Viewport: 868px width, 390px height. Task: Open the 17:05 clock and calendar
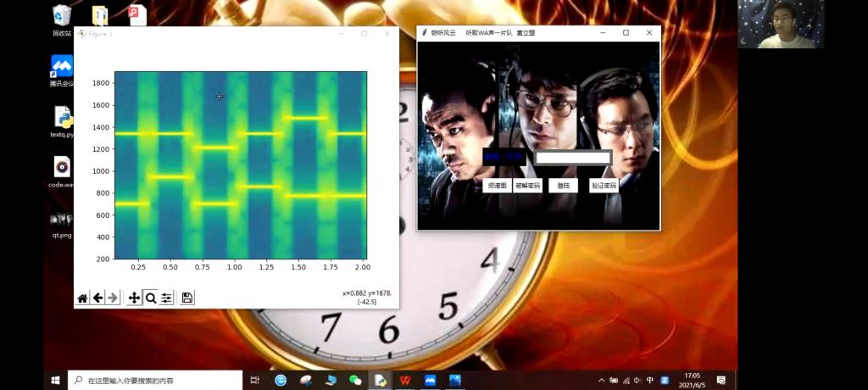pos(692,380)
